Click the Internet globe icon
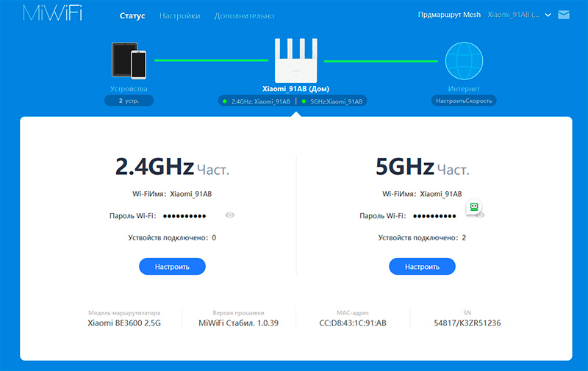Viewport: 588px width, 371px height. point(464,60)
